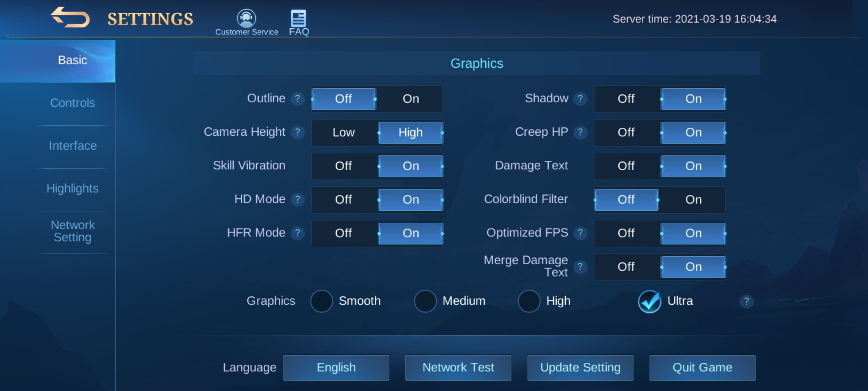Screen dimensions: 868x391
Task: Click help icon beside Merge Damage Text
Action: click(x=580, y=267)
